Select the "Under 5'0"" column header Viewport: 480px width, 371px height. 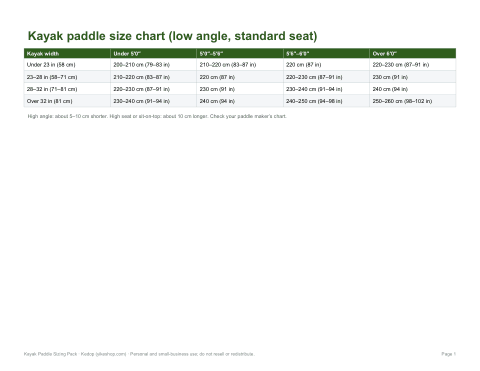153,54
